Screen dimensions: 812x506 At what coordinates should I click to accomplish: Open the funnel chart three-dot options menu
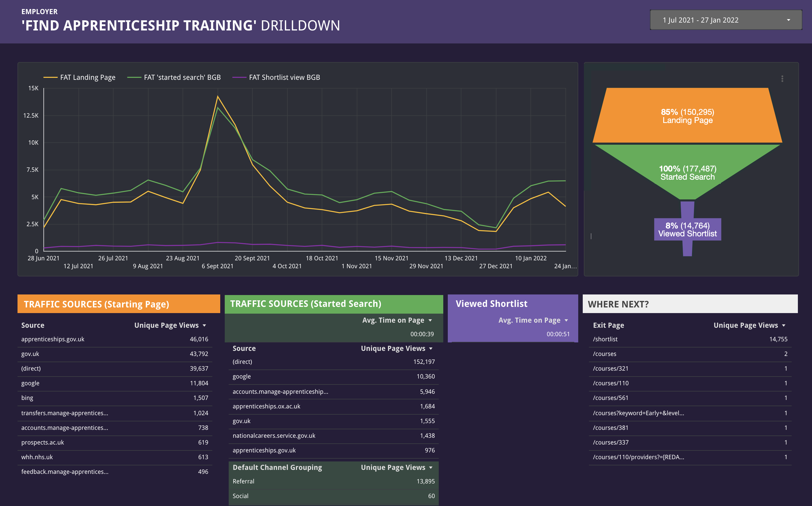coord(782,79)
